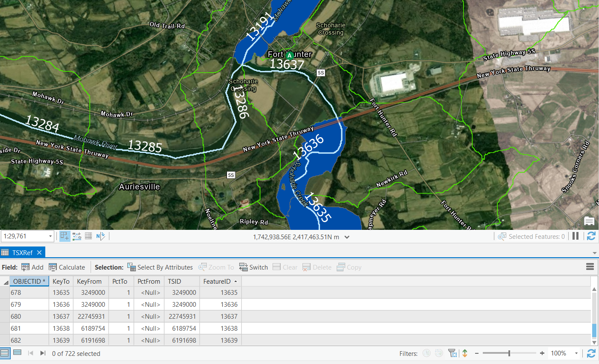The image size is (599, 364).
Task: Switch to the TSXRef table tab
Action: click(22, 252)
